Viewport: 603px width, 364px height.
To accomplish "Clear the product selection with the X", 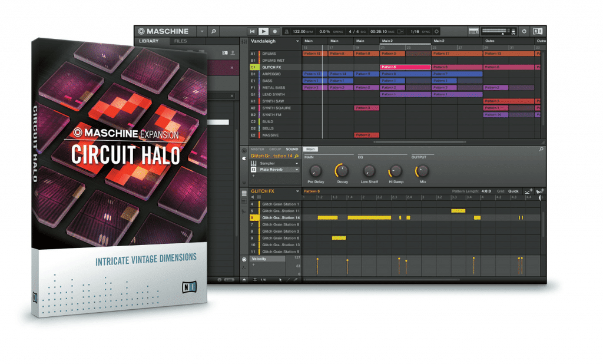I will click(x=232, y=68).
